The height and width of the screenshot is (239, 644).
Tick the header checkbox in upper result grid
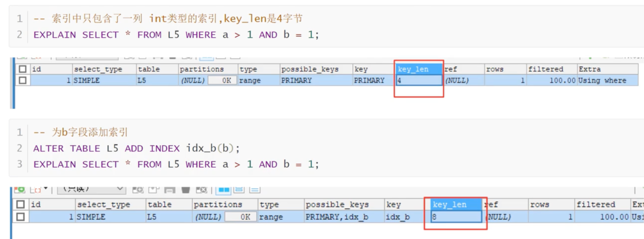click(x=23, y=69)
